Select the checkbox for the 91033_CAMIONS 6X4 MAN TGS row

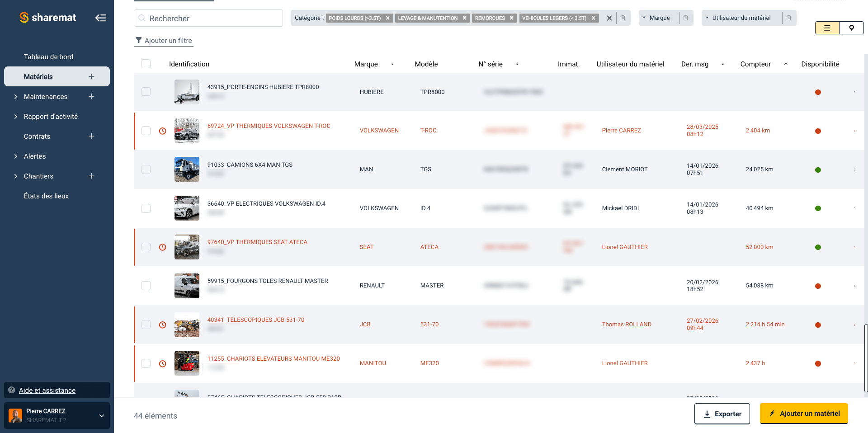(146, 169)
